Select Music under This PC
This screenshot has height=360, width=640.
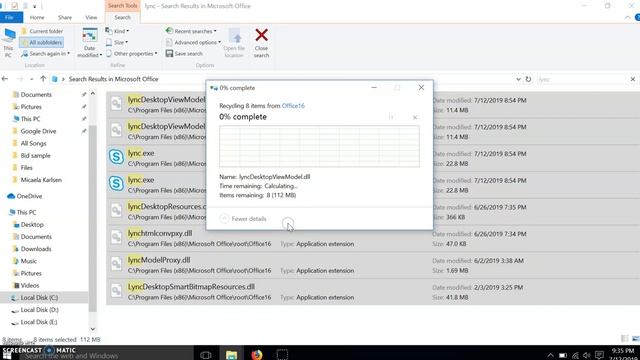[29, 261]
